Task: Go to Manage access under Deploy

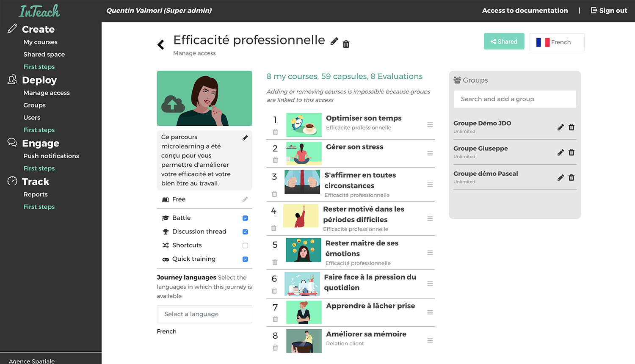Action: 47,93
